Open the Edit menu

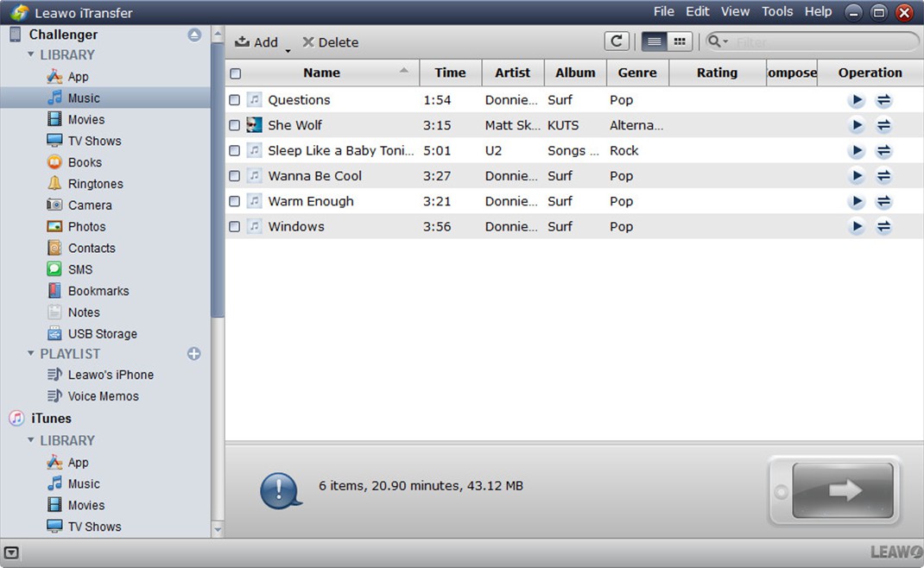click(698, 12)
